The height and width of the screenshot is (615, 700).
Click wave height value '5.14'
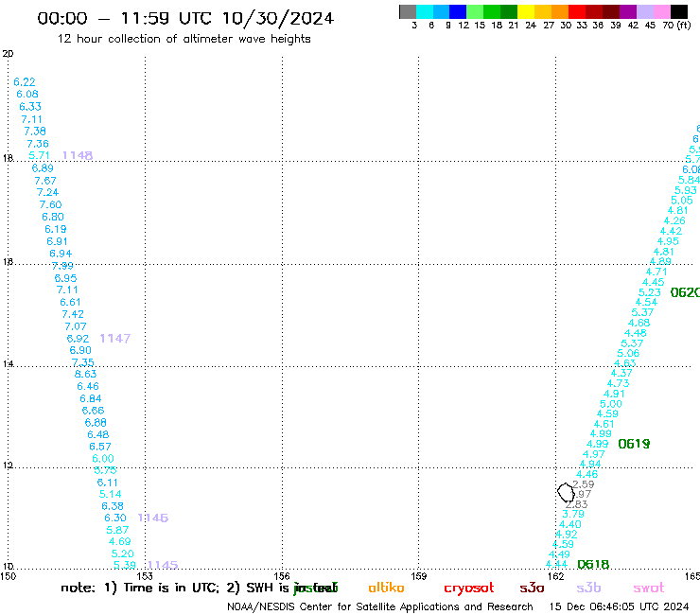pos(111,495)
